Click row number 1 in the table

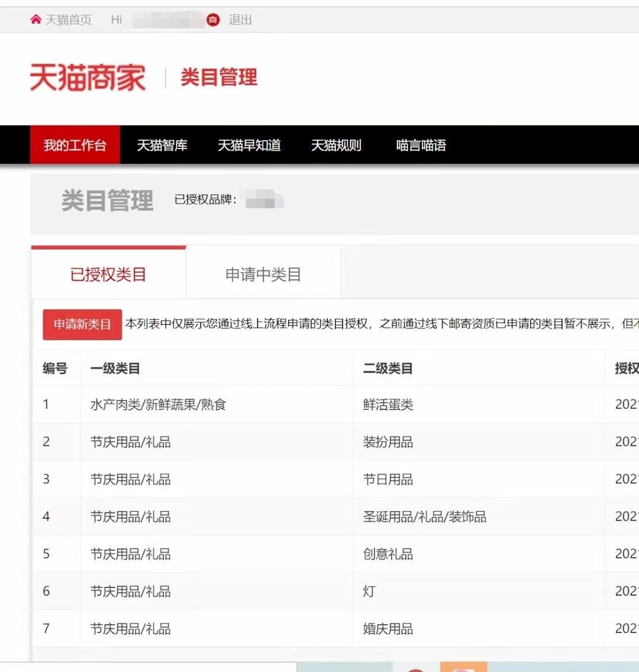pyautogui.click(x=46, y=404)
